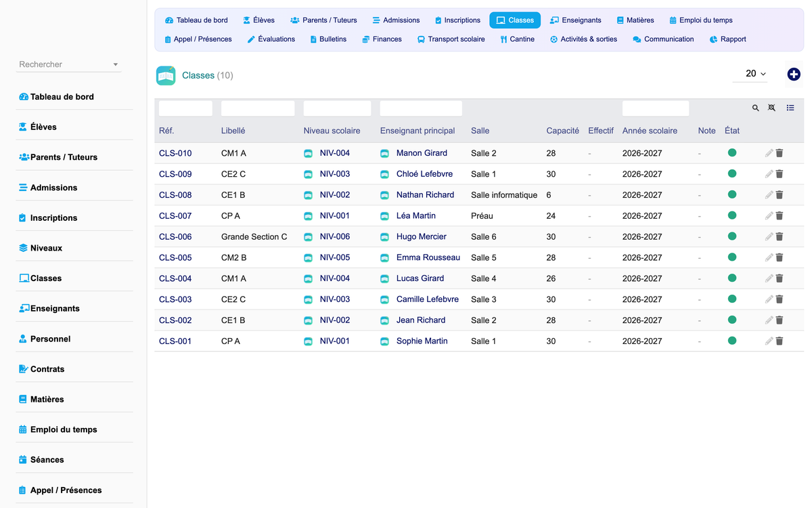Switch to Enseignants tab in top navigation

tap(576, 20)
